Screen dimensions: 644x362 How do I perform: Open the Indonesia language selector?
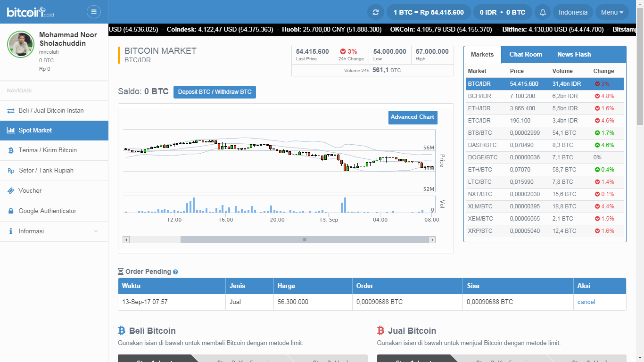coord(573,12)
